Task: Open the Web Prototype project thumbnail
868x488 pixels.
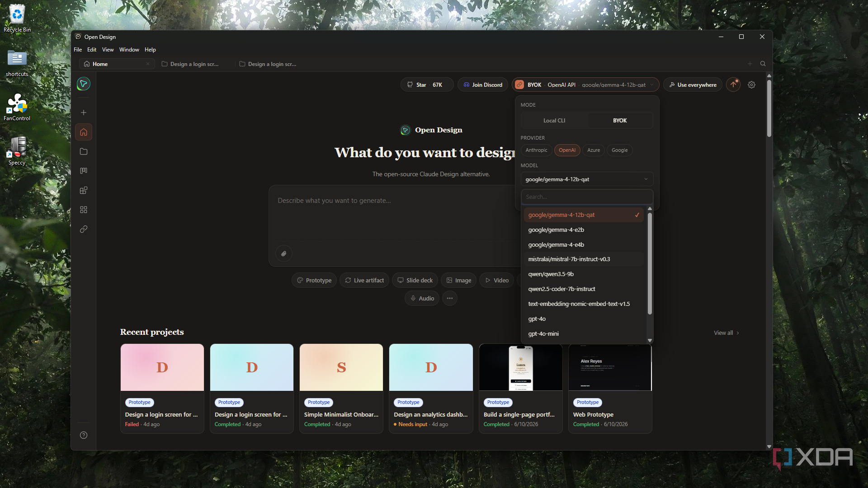Action: 610,367
